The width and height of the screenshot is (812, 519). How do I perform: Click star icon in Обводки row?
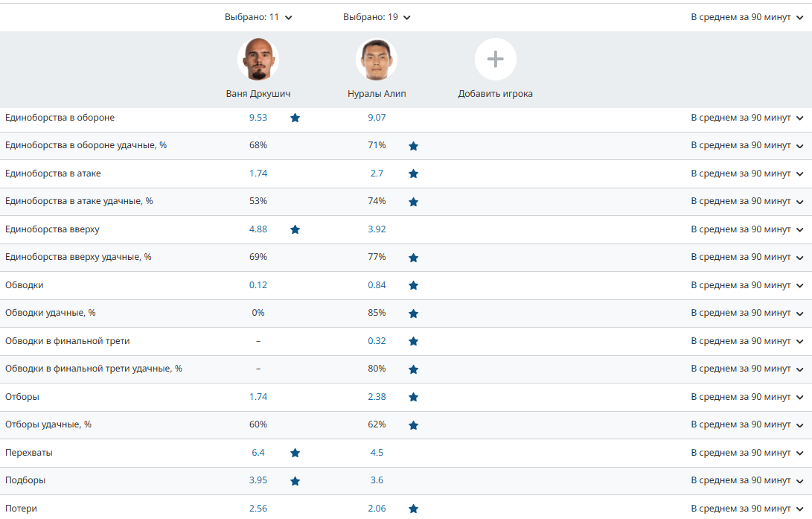(413, 285)
